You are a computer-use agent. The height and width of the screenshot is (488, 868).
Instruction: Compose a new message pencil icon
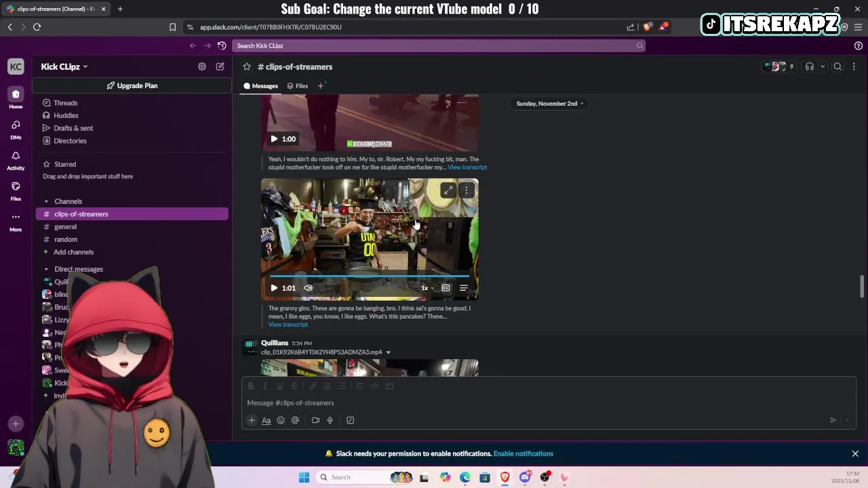point(220,66)
